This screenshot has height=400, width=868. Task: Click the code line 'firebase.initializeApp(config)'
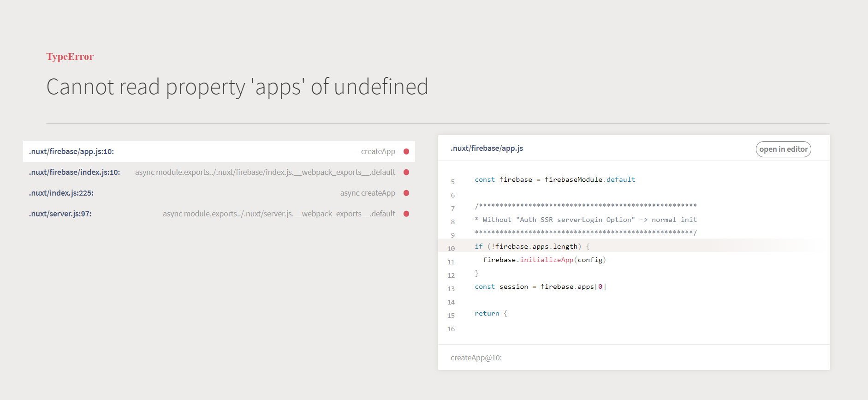(544, 260)
